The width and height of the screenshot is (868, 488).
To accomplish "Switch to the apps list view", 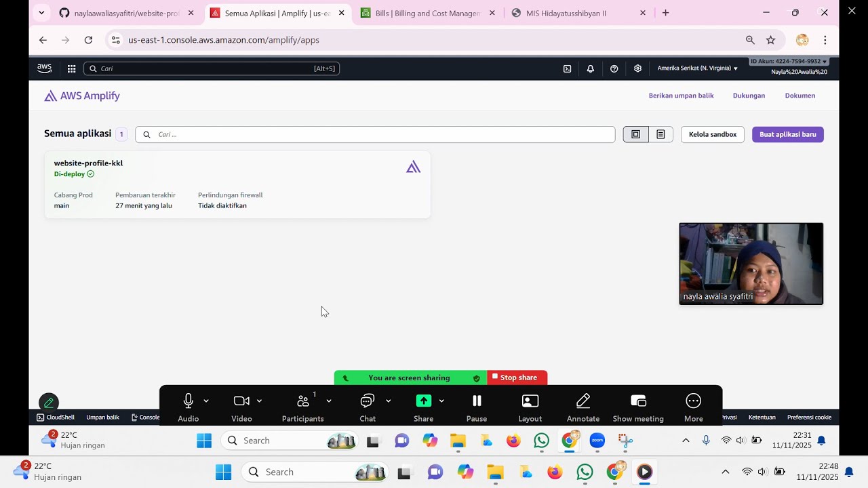I will (x=660, y=134).
